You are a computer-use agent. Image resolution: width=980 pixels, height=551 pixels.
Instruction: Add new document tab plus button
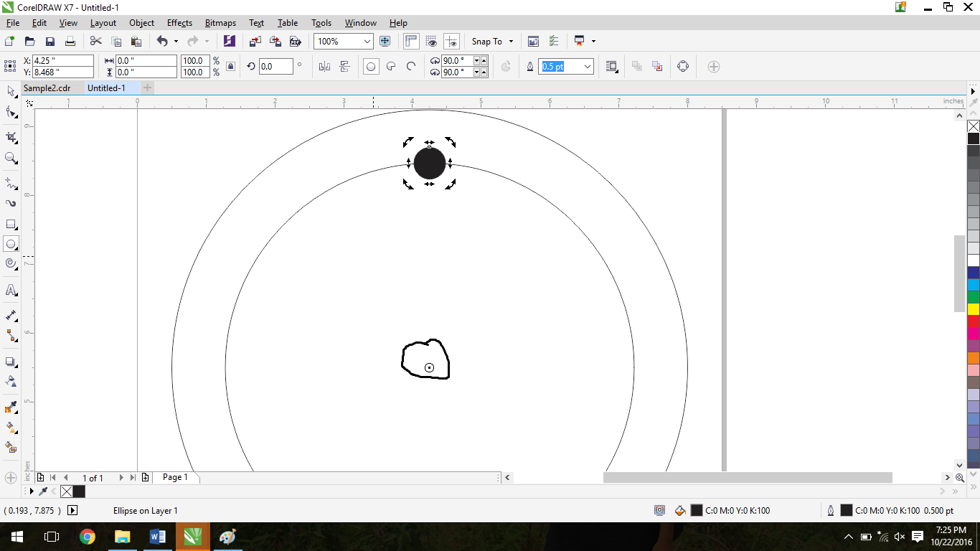pyautogui.click(x=148, y=88)
